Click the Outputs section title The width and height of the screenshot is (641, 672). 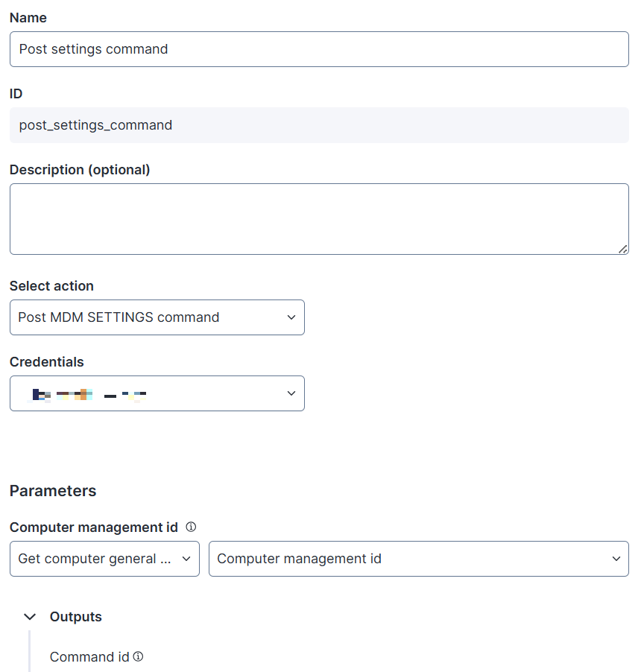(76, 617)
